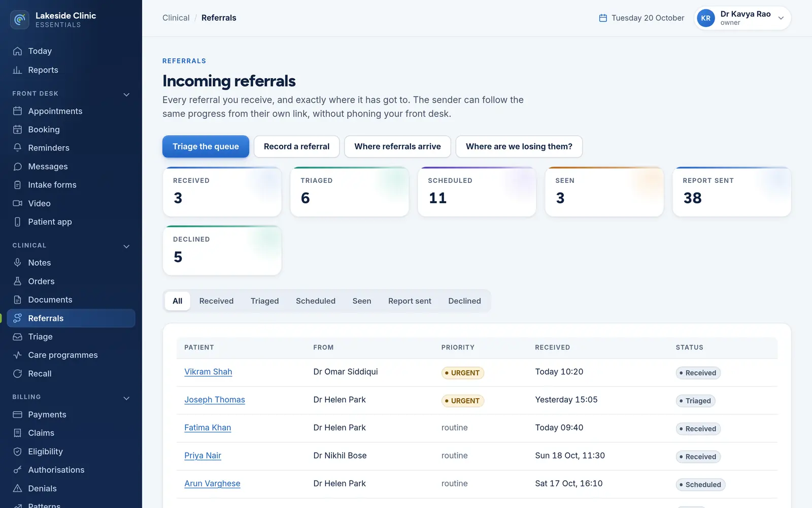The height and width of the screenshot is (508, 812).
Task: Click the Scheduled summary card
Action: 477,192
